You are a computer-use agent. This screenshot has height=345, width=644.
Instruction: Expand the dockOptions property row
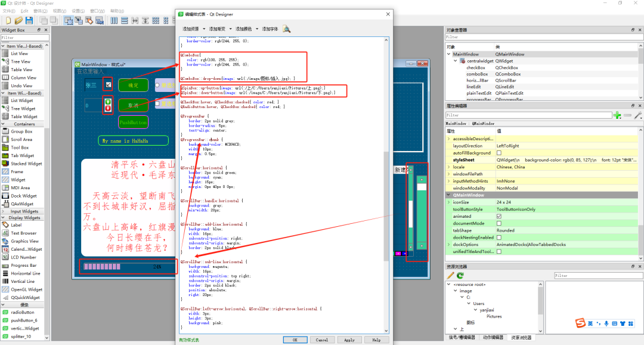[449, 245]
